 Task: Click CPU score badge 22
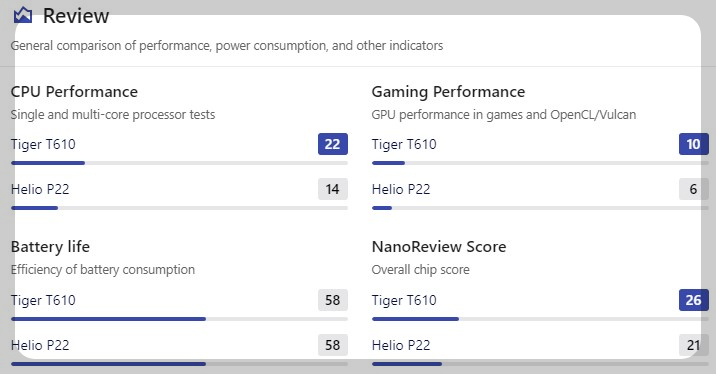tap(333, 144)
